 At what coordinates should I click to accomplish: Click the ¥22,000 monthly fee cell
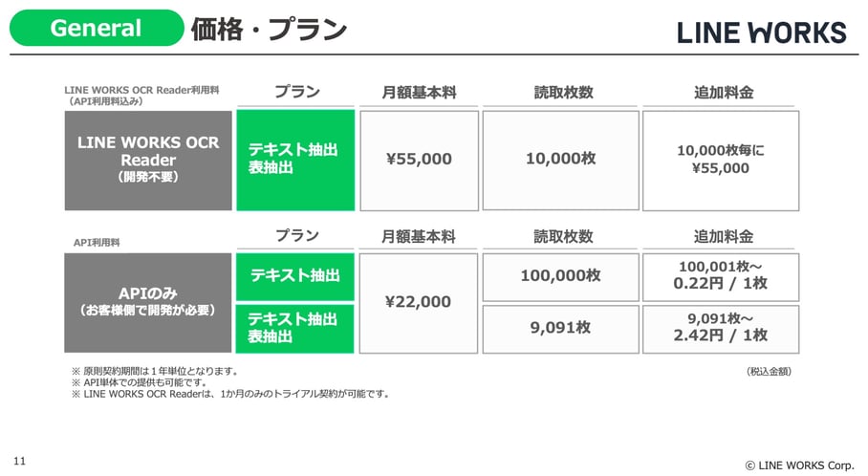point(419,302)
